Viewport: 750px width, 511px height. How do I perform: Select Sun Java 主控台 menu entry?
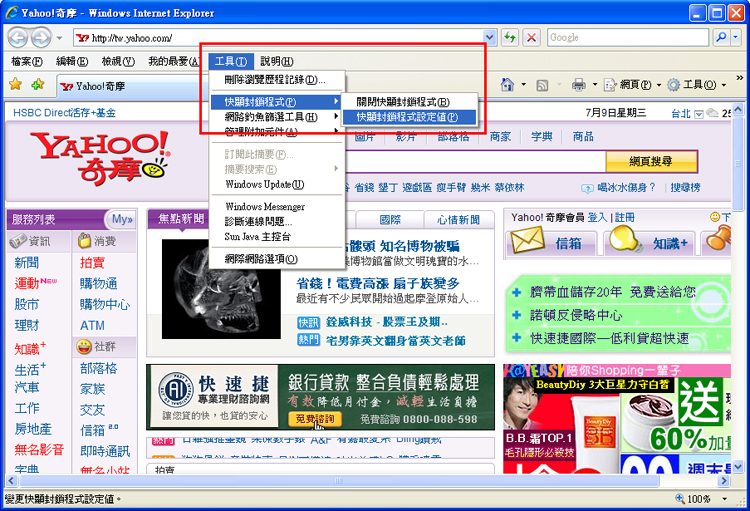[x=276, y=236]
